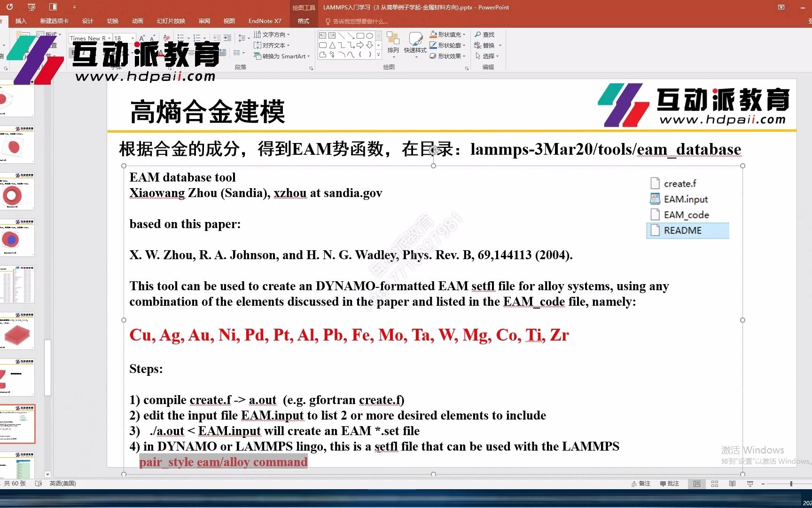The width and height of the screenshot is (812, 508).
Task: Switch to Slide Sorter view in status bar
Action: pyautogui.click(x=714, y=483)
